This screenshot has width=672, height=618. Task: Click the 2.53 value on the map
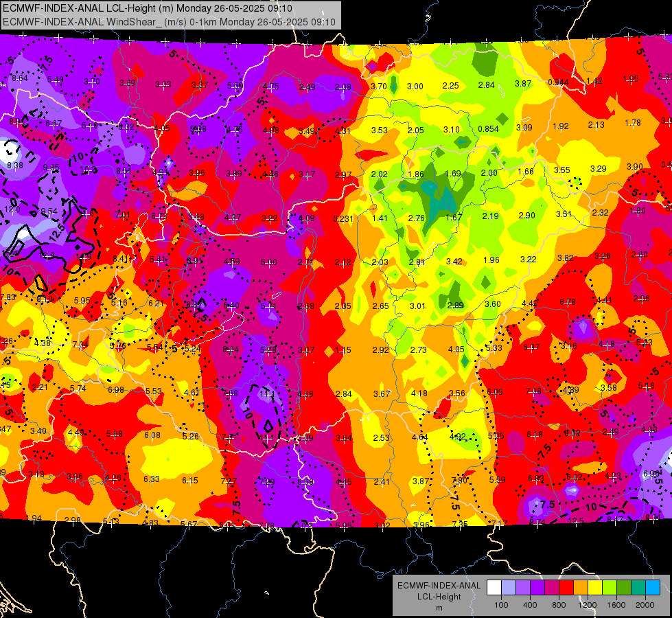[382, 437]
